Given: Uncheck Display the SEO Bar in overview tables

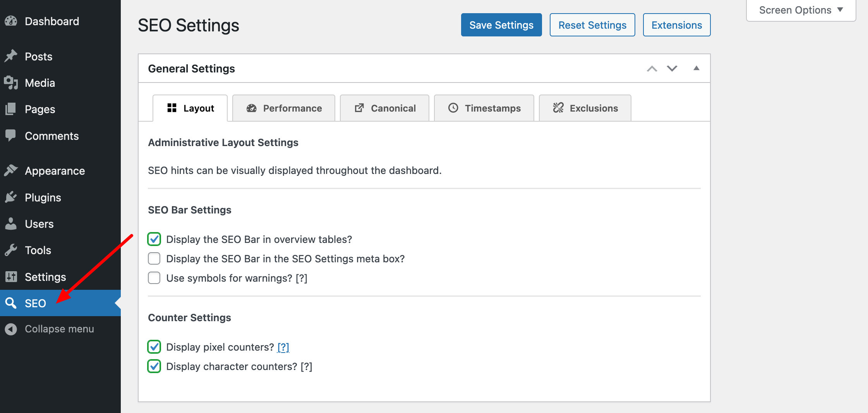Looking at the screenshot, I should pyautogui.click(x=154, y=239).
